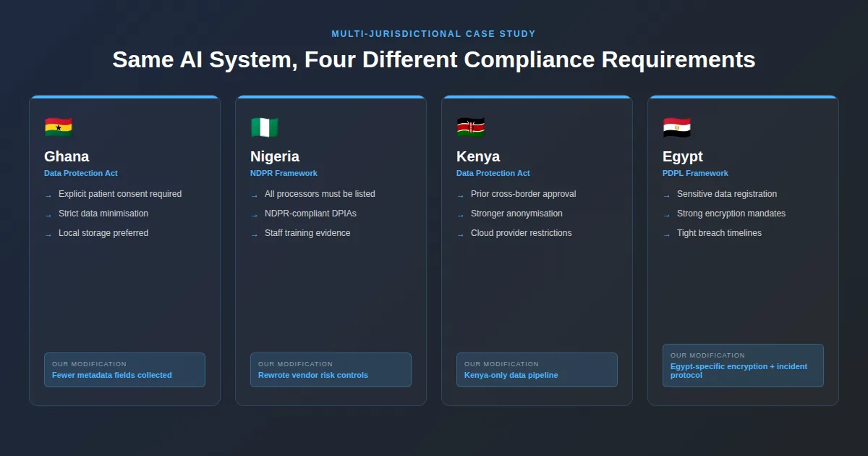Select 'Sensitive data registration' bullet
This screenshot has width=868, height=456.
(727, 194)
